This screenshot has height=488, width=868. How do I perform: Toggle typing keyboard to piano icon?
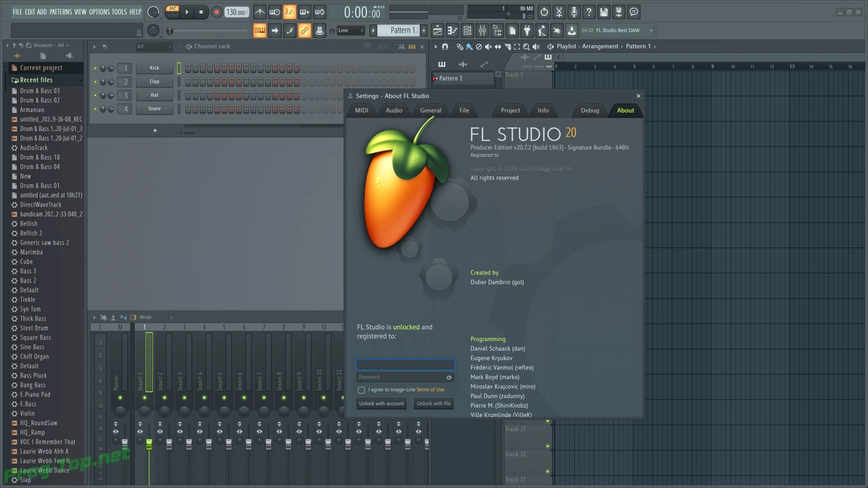click(x=260, y=30)
